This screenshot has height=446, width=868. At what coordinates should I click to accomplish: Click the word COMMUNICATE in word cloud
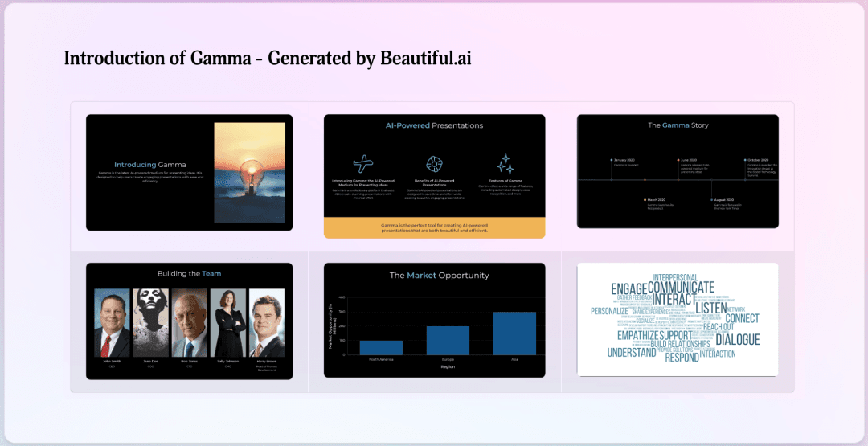coord(681,287)
